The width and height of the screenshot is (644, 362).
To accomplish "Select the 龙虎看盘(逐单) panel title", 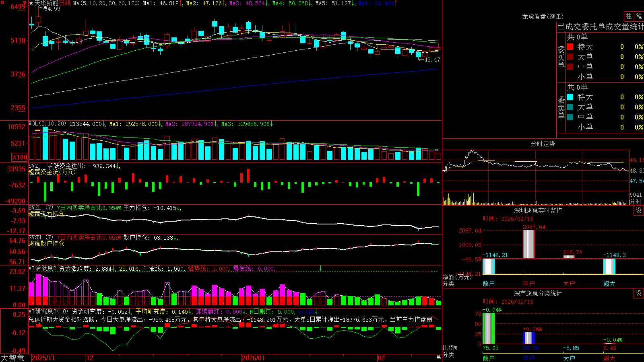I will [543, 16].
